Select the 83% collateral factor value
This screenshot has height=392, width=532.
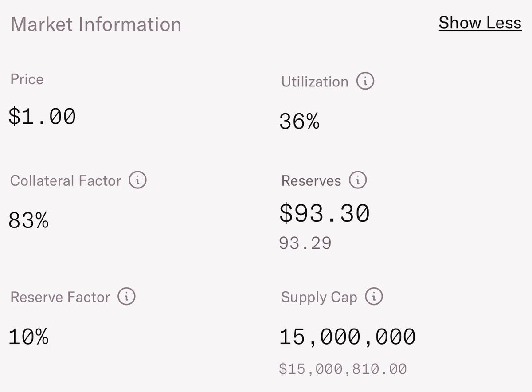pos(29,220)
